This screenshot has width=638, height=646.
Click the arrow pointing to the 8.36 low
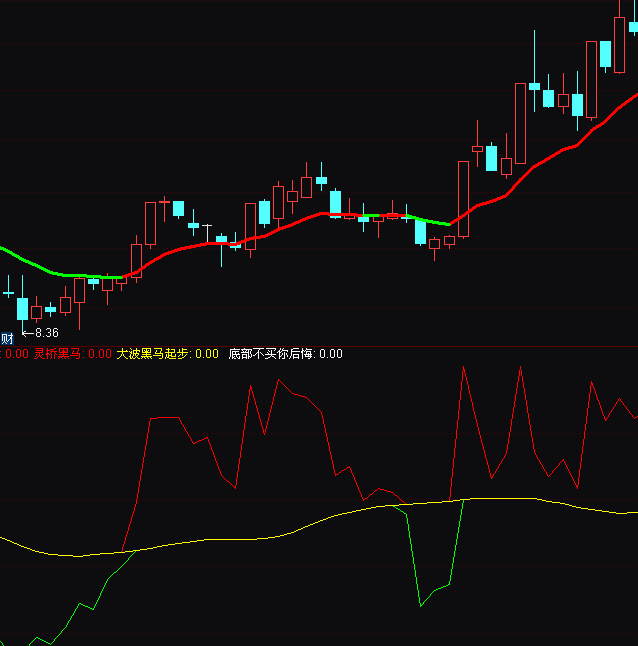28,333
